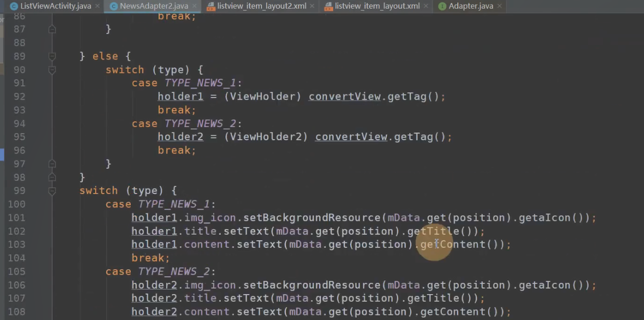
Task: Click line number 101 in gutter
Action: click(x=17, y=218)
